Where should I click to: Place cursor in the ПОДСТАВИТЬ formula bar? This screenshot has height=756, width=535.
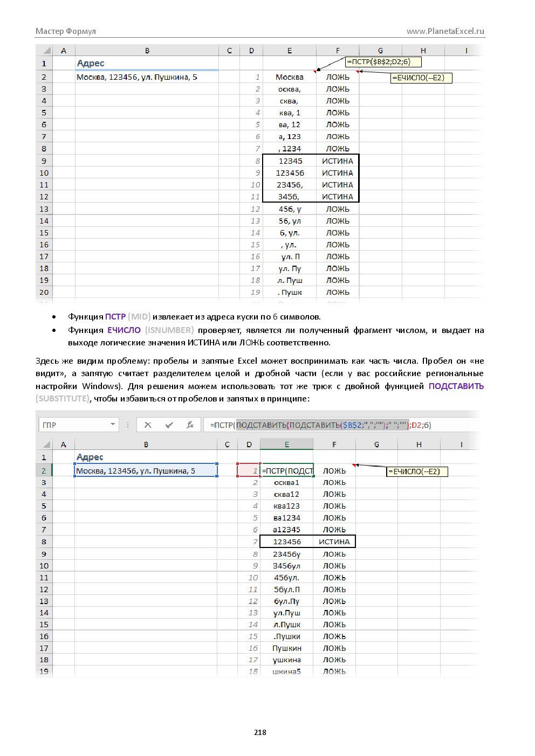(x=343, y=425)
